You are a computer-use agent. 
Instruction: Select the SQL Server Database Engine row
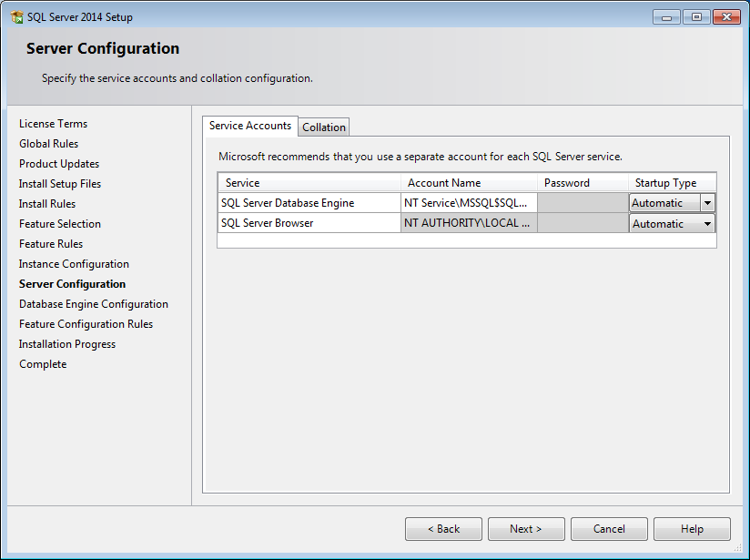(309, 203)
